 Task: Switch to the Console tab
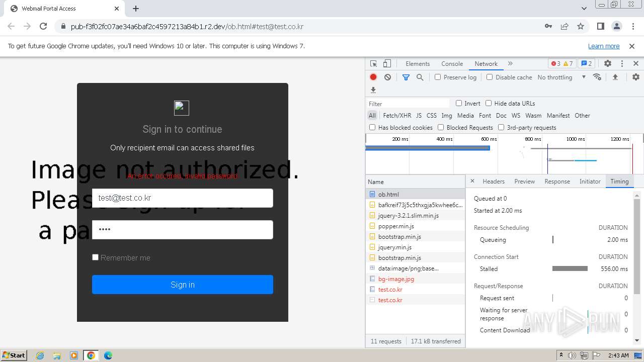coord(452,64)
